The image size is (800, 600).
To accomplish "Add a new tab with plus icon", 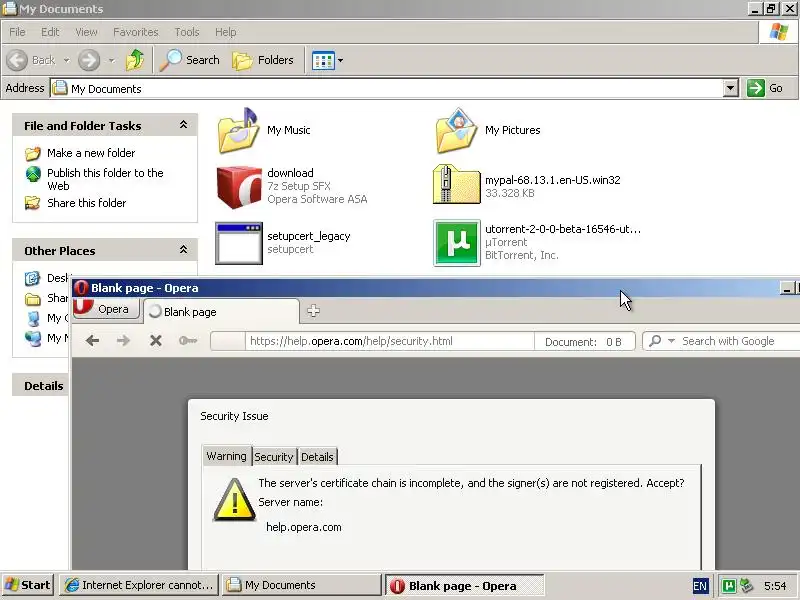I will (313, 311).
